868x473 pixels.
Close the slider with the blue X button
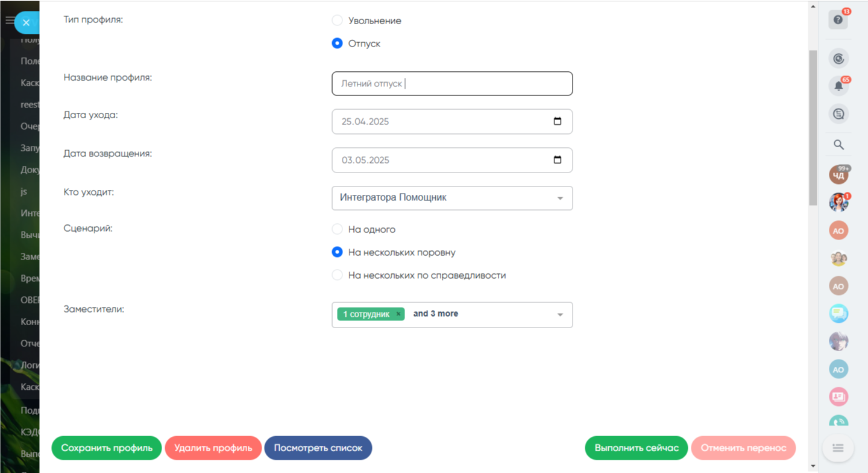click(x=26, y=23)
